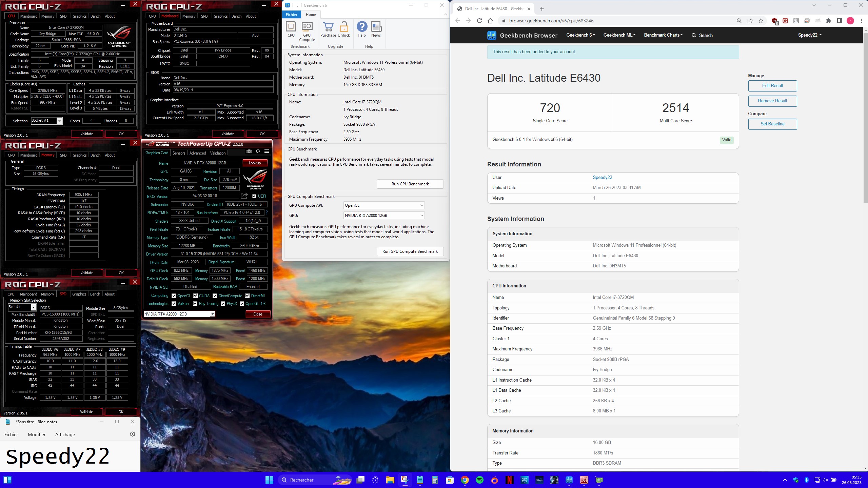This screenshot has width=868, height=488.
Task: Open the Purchase cart icon in Geekbench
Action: (328, 29)
